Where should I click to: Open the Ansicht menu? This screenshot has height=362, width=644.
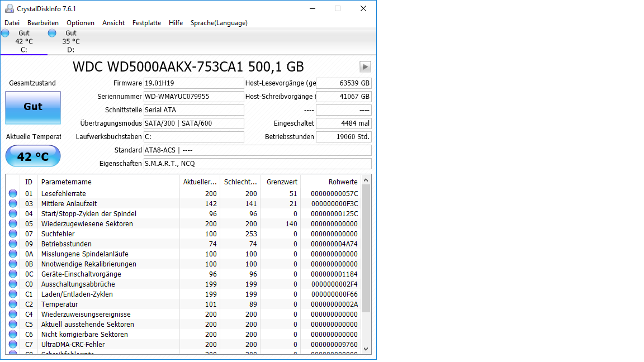click(x=113, y=23)
